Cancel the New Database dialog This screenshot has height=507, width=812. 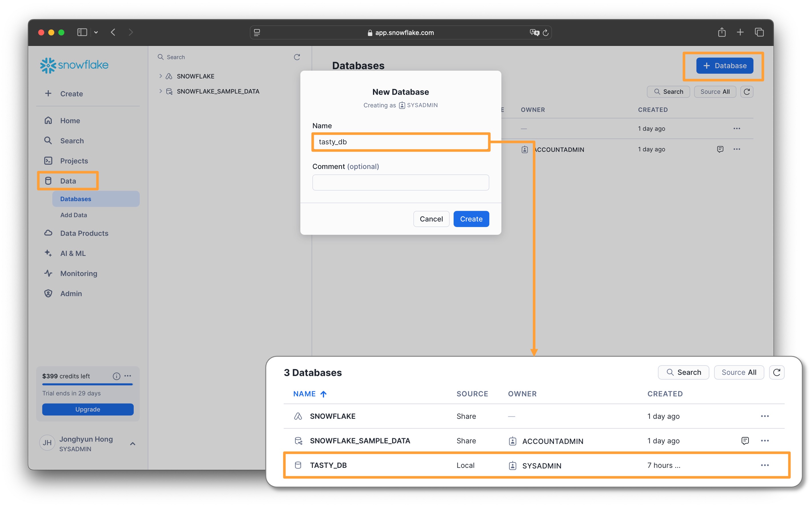click(431, 219)
